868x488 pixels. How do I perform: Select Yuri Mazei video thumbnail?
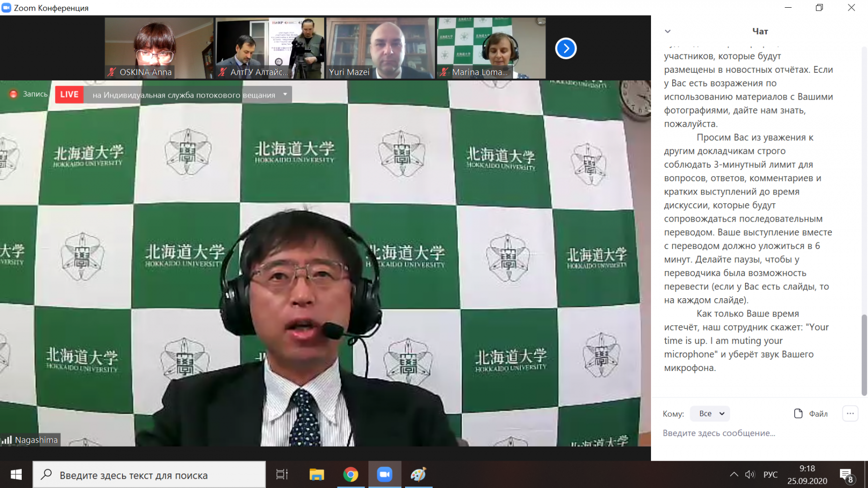tap(380, 48)
